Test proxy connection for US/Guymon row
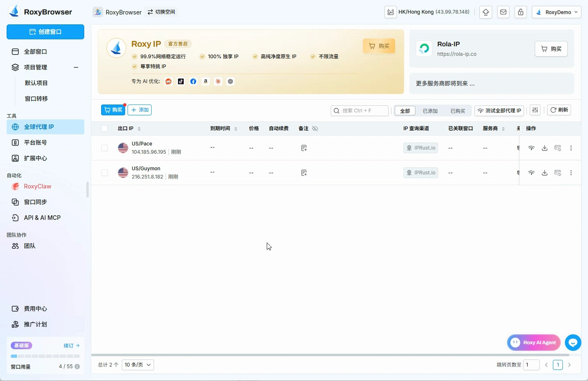Screen dimensions: 588x381 [531, 173]
